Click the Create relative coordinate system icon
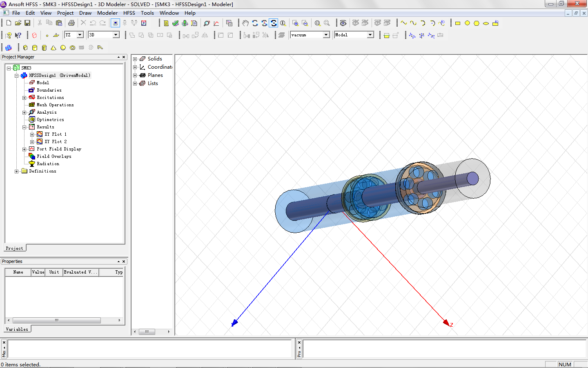The height and width of the screenshot is (368, 588). point(412,35)
